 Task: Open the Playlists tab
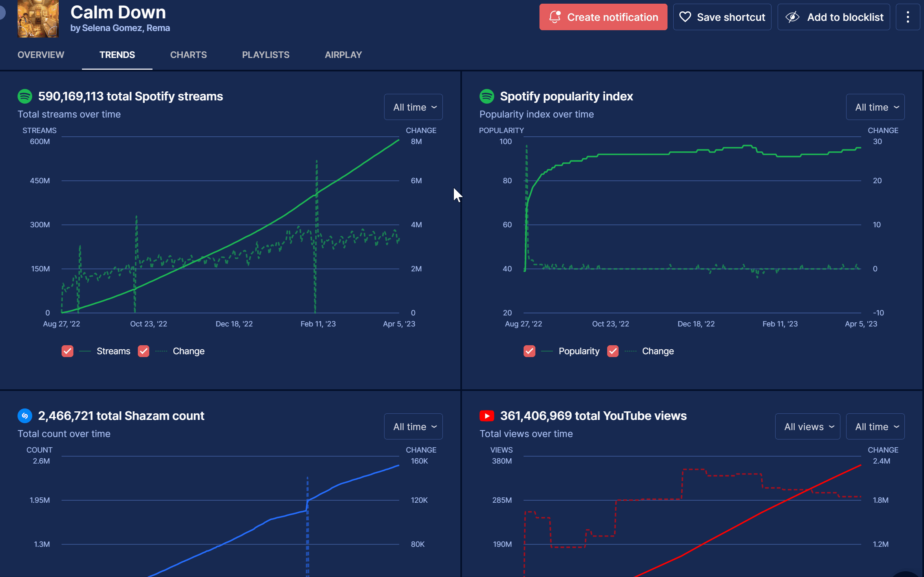(265, 55)
